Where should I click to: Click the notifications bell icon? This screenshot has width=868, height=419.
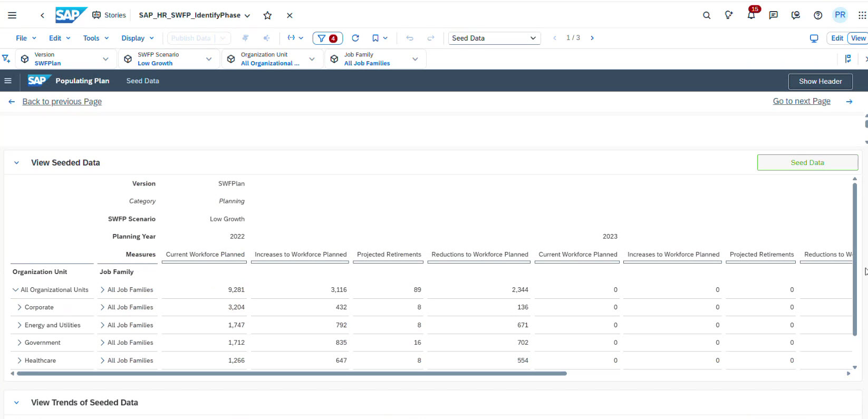[751, 15]
